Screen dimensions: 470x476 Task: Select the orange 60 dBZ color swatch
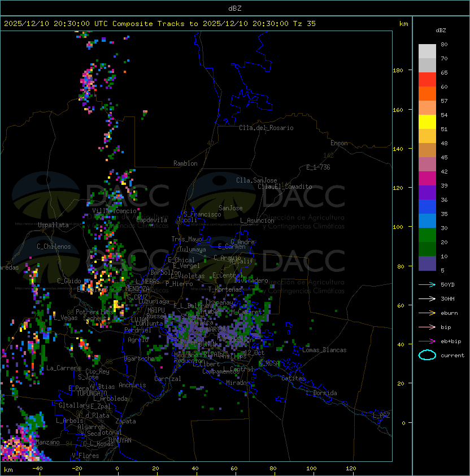(427, 93)
